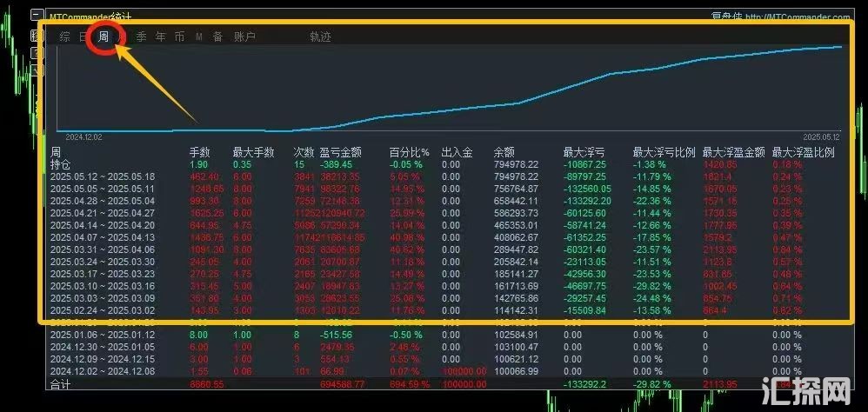Select week row 2025.04.21 ~ 2025.04.27

point(103,214)
